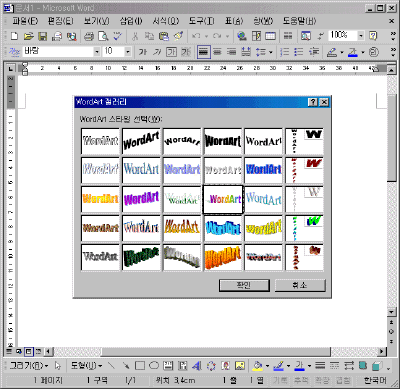Open the font name dropdown arrow
This screenshot has width=400, height=389.
click(x=97, y=52)
